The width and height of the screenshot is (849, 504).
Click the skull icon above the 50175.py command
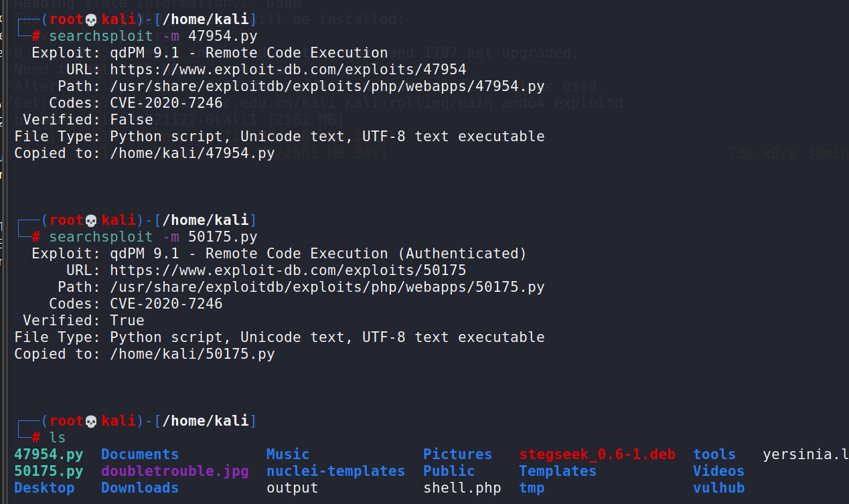91,221
